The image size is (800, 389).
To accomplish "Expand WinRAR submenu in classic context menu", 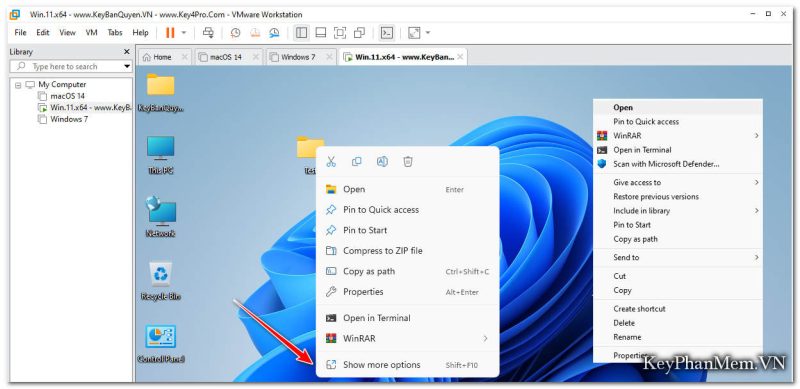I will coord(678,136).
